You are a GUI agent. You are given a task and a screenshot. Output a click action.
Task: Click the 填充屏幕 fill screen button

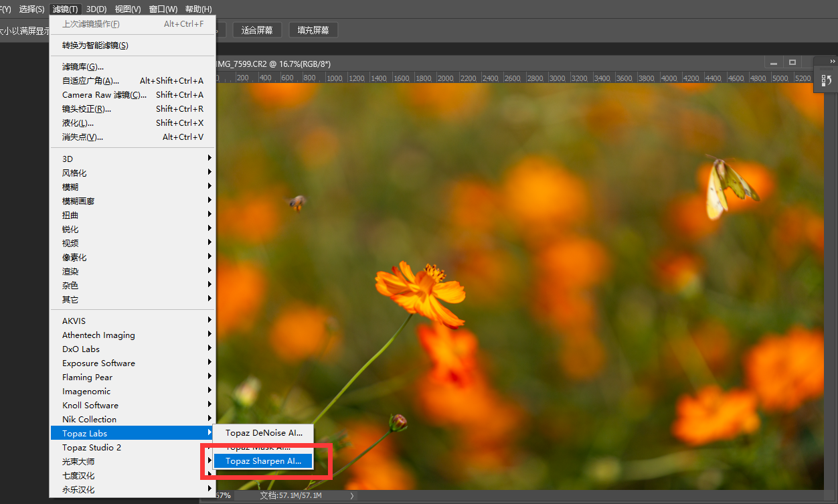[x=313, y=30]
